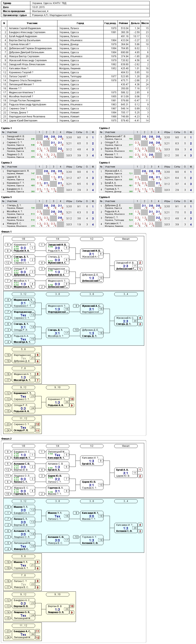Select participant 'Редьков Александр Адольфович'
The height and width of the screenshot is (644, 196).
[28, 104]
